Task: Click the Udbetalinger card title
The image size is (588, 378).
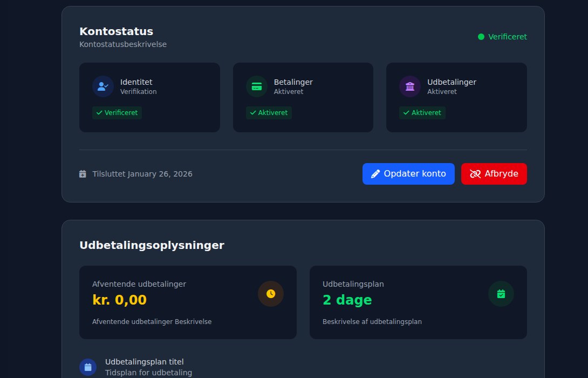Action: pyautogui.click(x=452, y=82)
